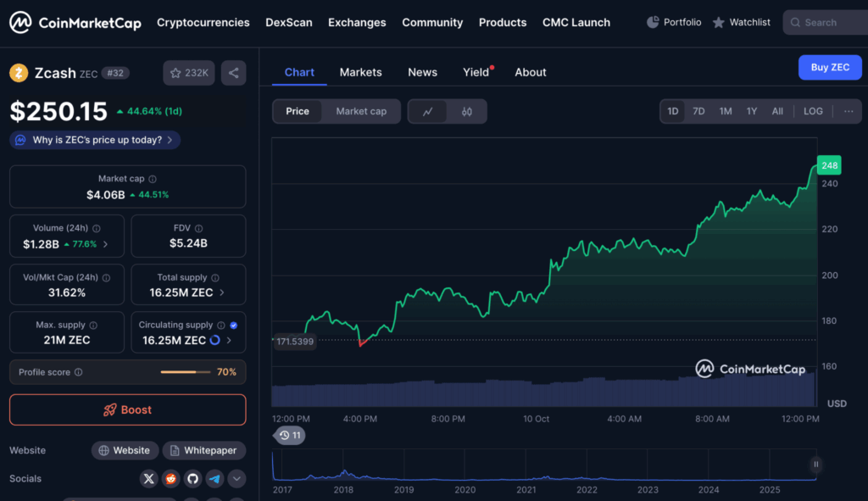This screenshot has height=501, width=868.
Task: Select the Market cap chart toggle
Action: coord(361,111)
